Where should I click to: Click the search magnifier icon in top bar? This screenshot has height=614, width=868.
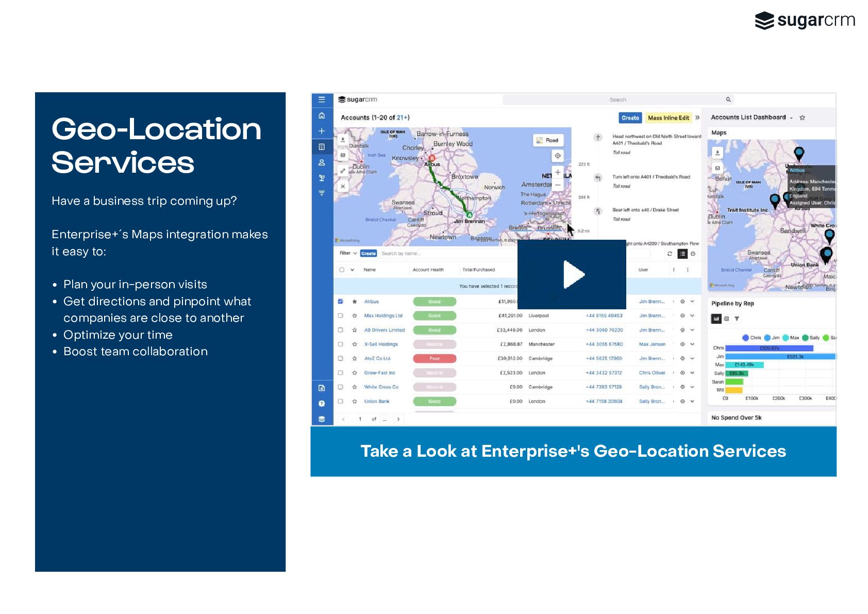click(x=728, y=99)
